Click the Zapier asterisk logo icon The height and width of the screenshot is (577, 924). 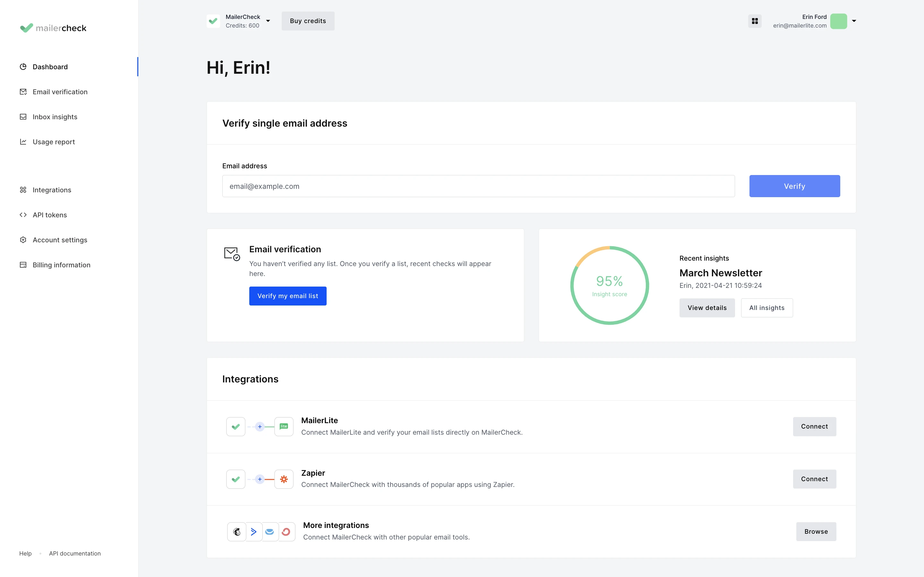(284, 479)
